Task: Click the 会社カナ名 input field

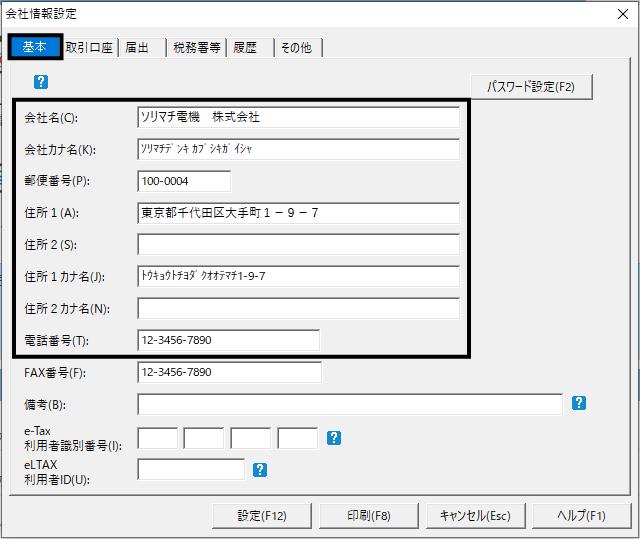Action: coord(298,149)
